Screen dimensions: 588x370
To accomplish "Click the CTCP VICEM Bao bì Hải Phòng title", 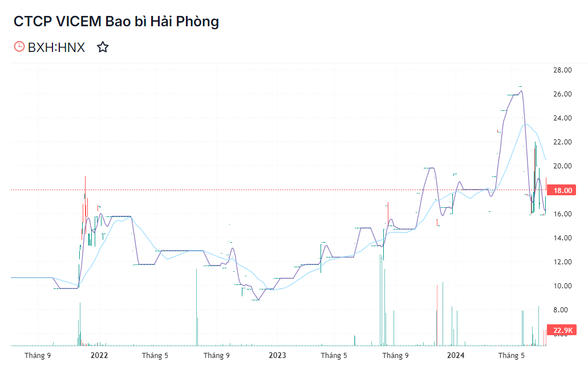I will [116, 22].
